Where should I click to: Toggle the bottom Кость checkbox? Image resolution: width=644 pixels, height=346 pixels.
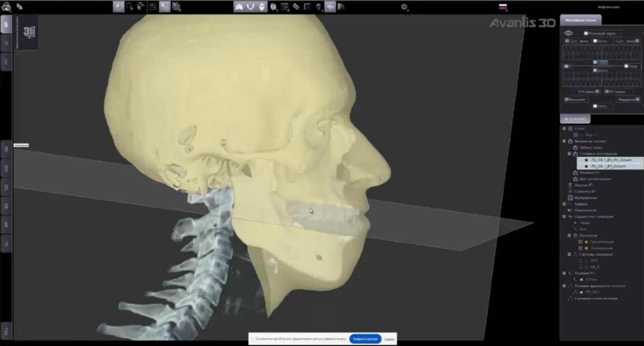click(595, 106)
